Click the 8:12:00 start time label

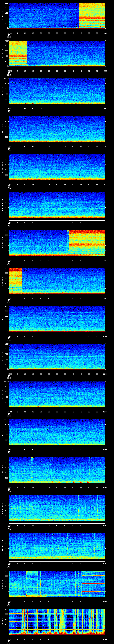tap(9, 450)
